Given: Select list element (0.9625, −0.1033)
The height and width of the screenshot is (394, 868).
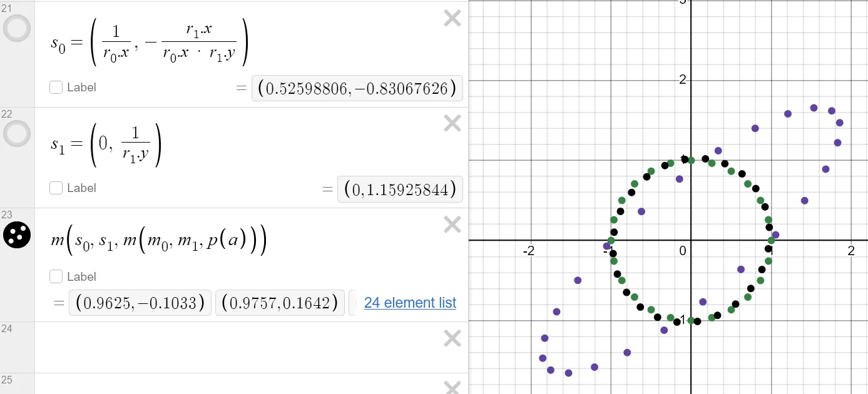Looking at the screenshot, I should click(x=140, y=303).
